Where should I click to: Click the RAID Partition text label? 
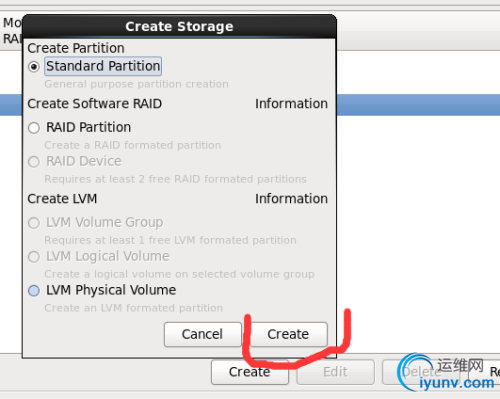pos(88,127)
